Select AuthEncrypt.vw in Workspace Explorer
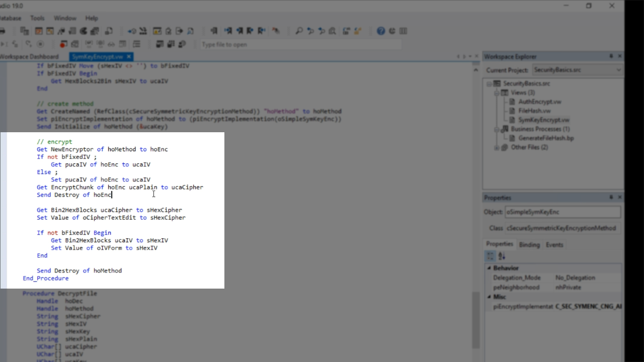Viewport: 644px width, 362px height. tap(539, 102)
